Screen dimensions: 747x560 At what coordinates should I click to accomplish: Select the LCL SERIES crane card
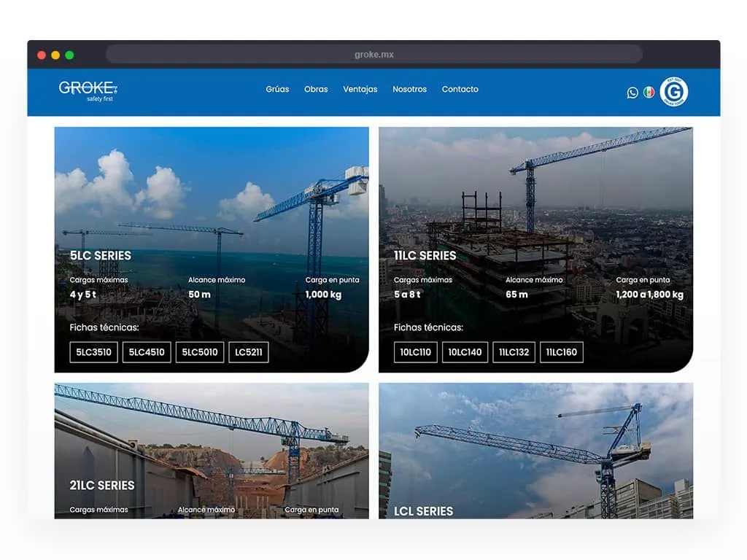535,452
